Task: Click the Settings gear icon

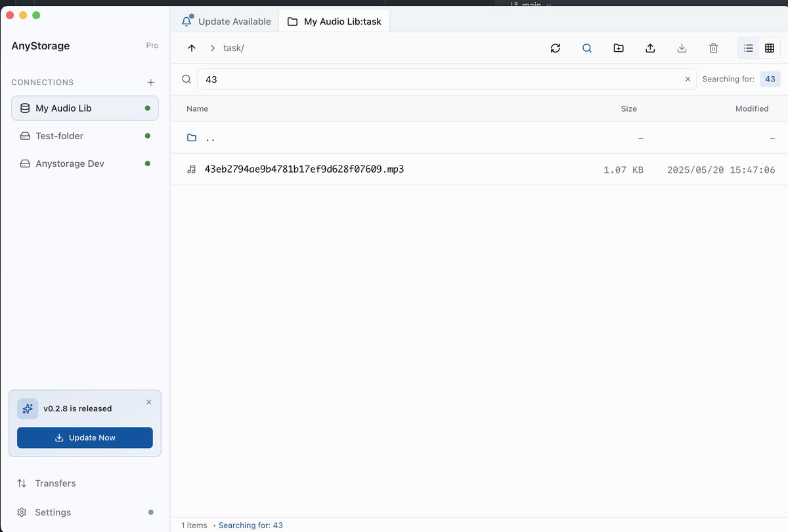Action: click(x=22, y=512)
